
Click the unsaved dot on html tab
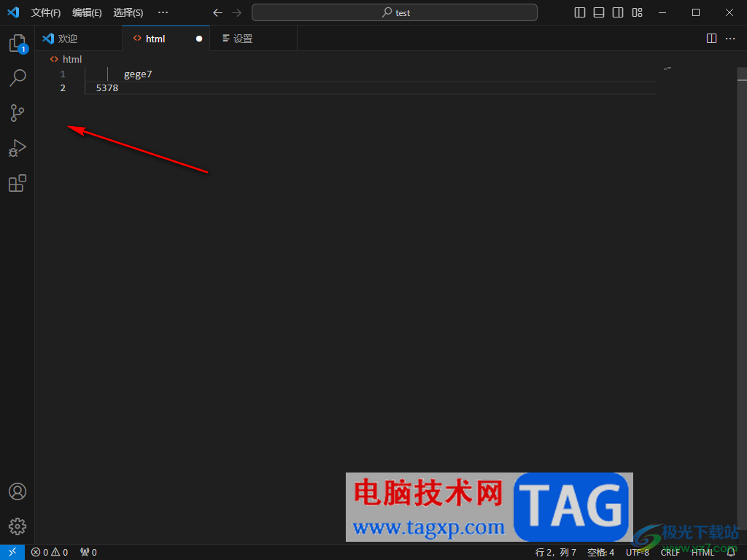(199, 39)
